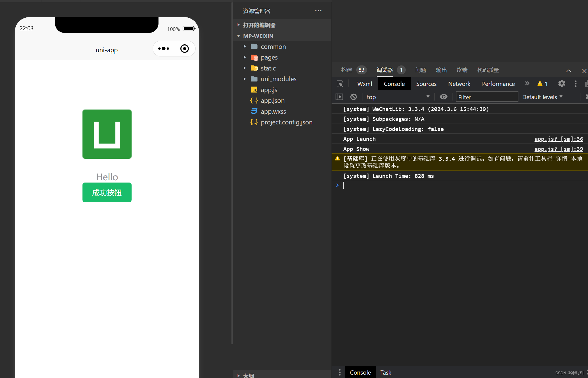
Task: Toggle the live expression eye icon
Action: tap(444, 97)
